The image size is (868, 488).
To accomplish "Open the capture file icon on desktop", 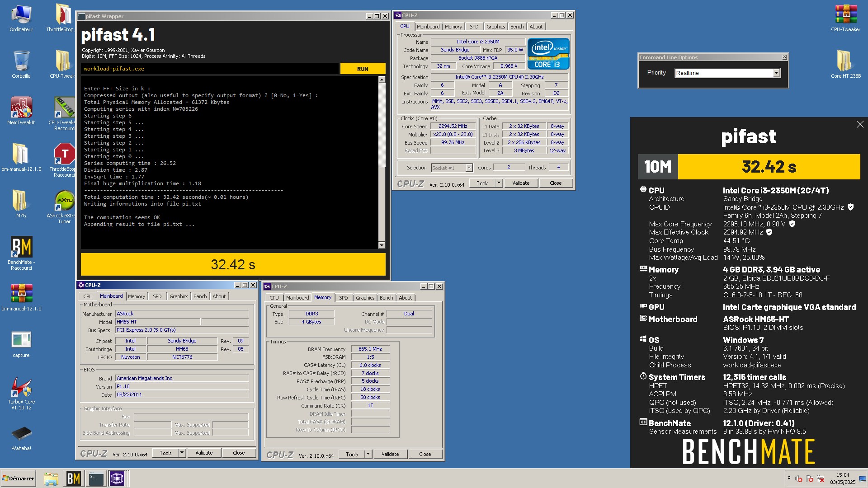I will point(21,344).
